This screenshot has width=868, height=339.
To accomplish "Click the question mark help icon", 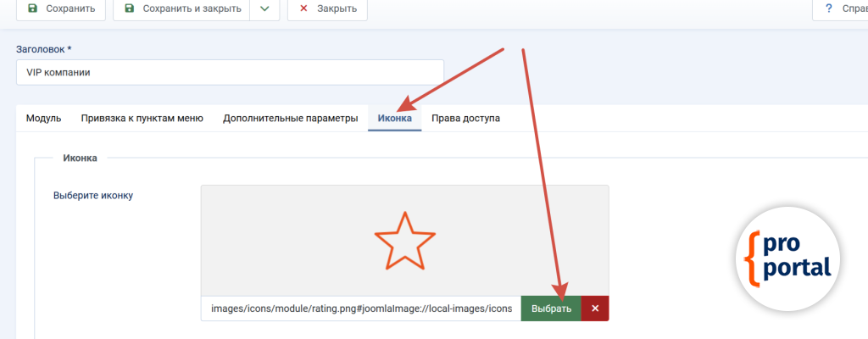I will coord(829,8).
